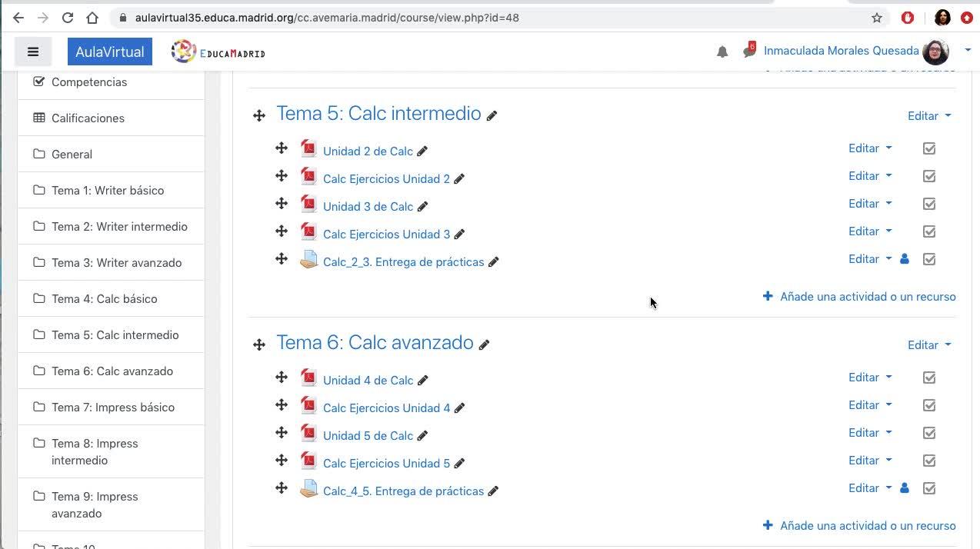Image resolution: width=980 pixels, height=549 pixels.
Task: Open Editar dropdown for Unidad 3 de Calc
Action: coord(870,204)
